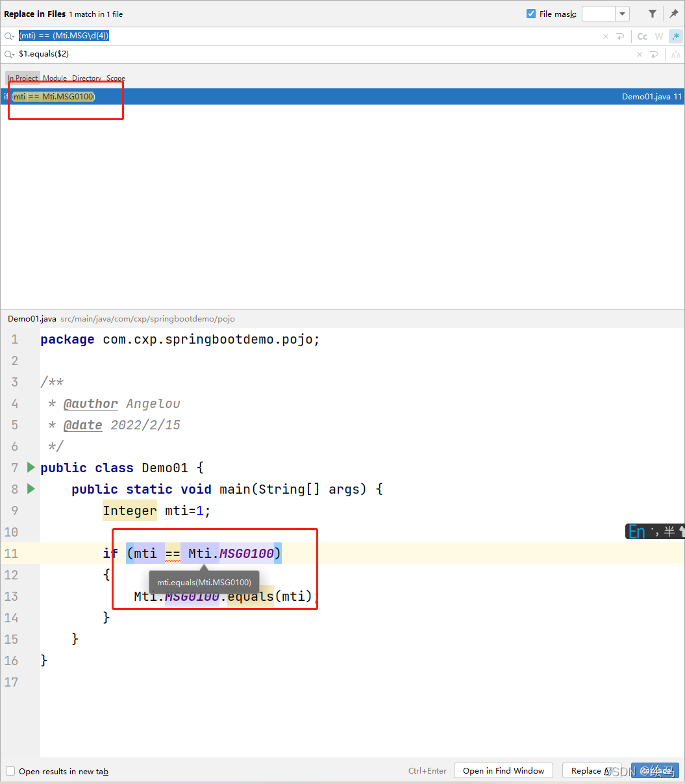Toggle the Match Case (Cc) option
This screenshot has height=784, width=685.
pos(642,36)
